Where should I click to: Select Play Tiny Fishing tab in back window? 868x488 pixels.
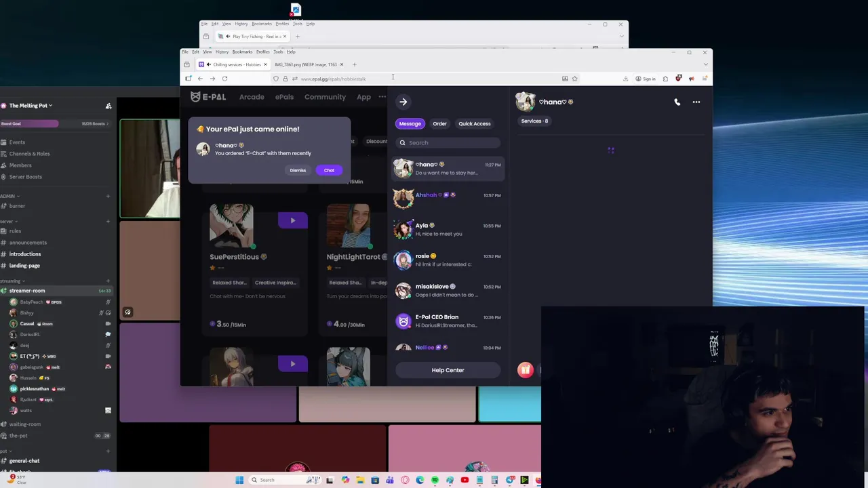[251, 36]
